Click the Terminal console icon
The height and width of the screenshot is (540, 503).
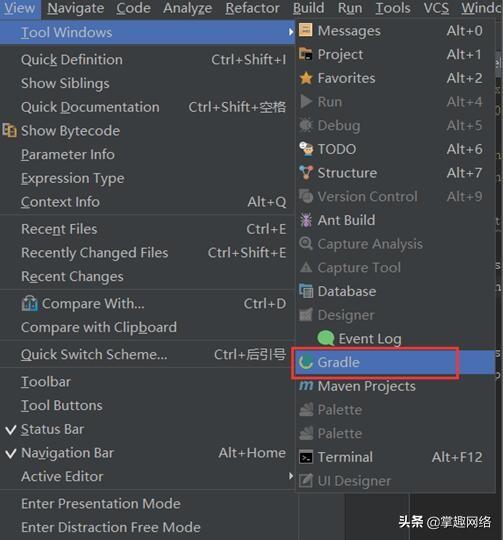pos(306,457)
